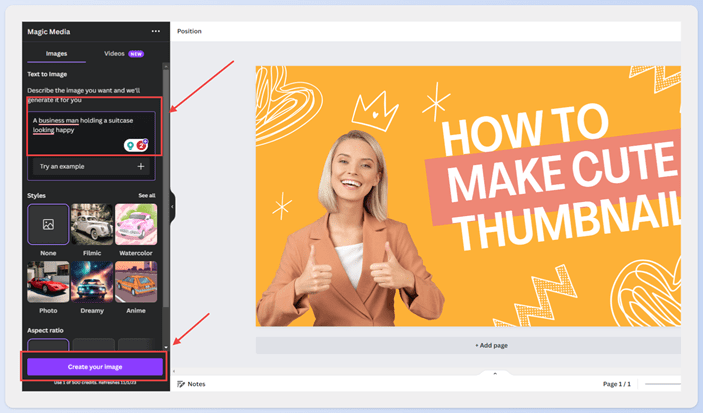Select the THUMBNAIL text on the canvas
Viewport: 703px width, 413px height.
(568, 221)
